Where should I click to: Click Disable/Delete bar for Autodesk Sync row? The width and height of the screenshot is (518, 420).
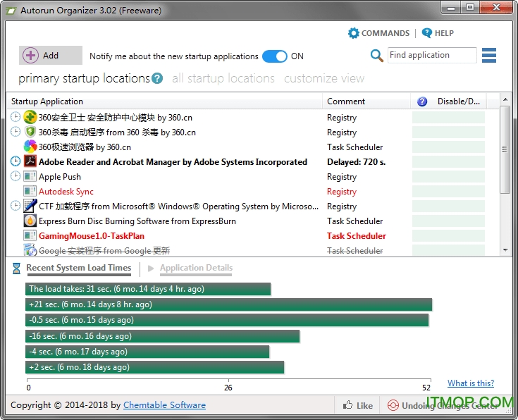tap(448, 192)
